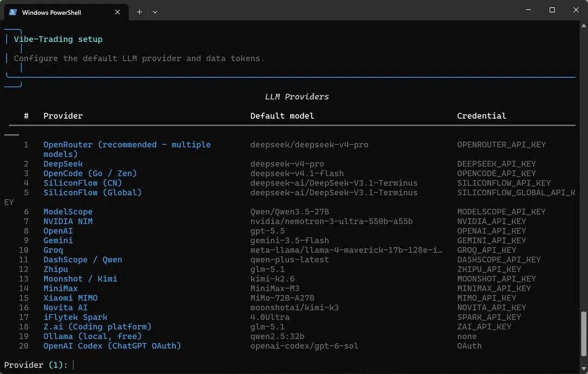The height and width of the screenshot is (374, 588).
Task: Click the 'qwen-plus-latest' model name
Action: [x=290, y=260]
